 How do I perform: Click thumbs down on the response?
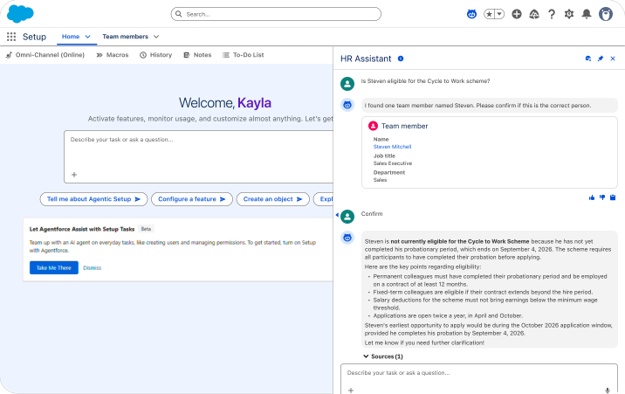[x=602, y=197]
